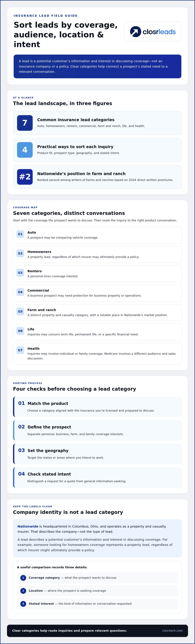Click the number 4 light-blue badge
Screen dimensions: 195x644
point(25,150)
